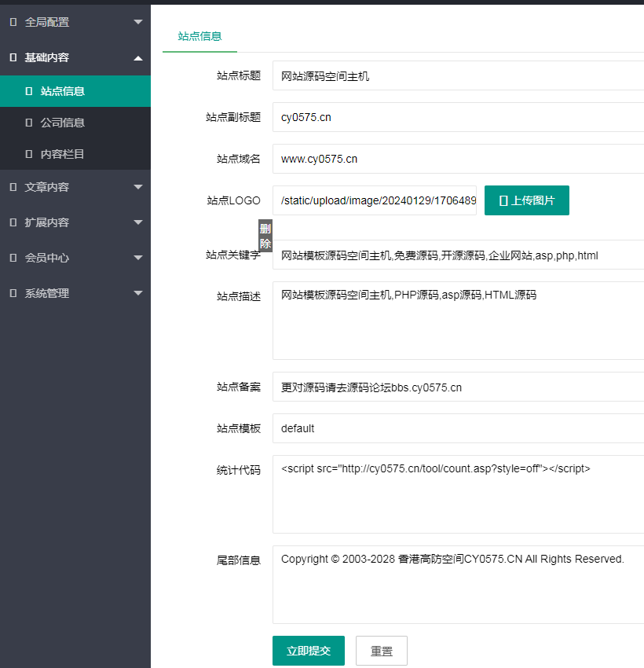Click the 站点副标题 label text

[232, 117]
